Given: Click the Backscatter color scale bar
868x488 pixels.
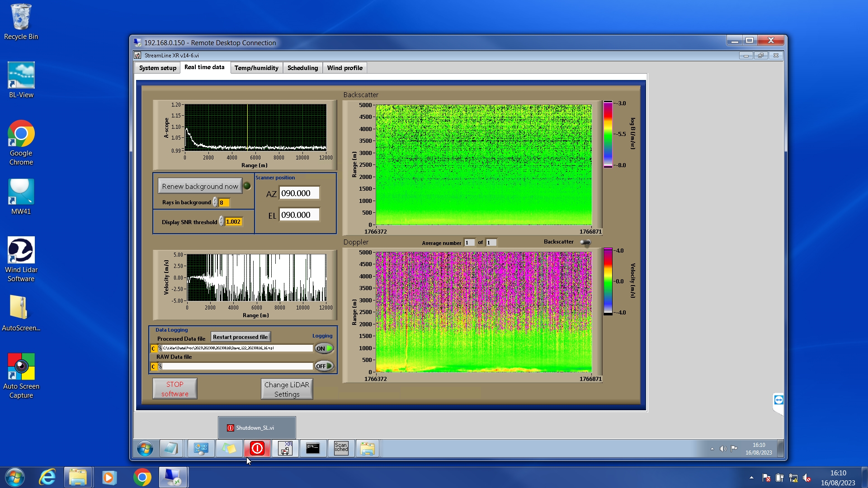Looking at the screenshot, I should (608, 134).
